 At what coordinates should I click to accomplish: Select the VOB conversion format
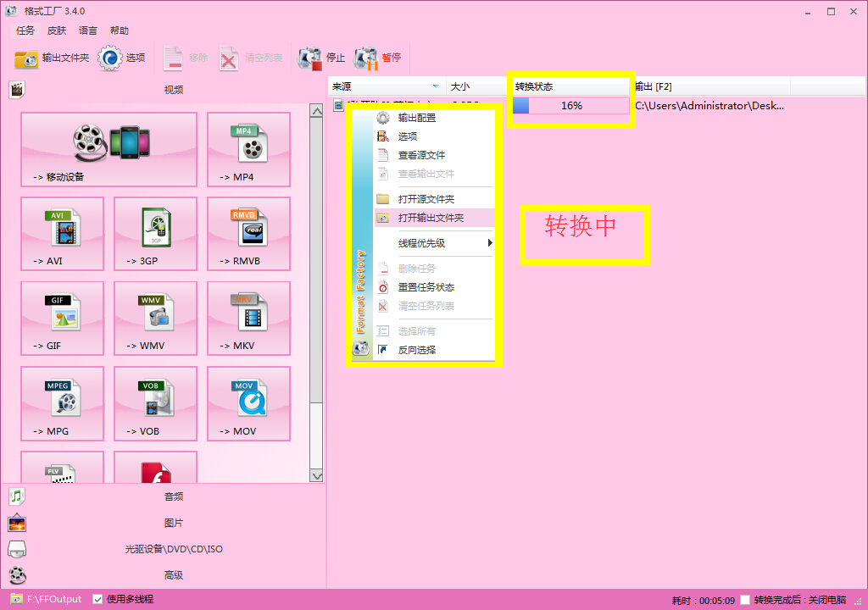click(x=156, y=403)
